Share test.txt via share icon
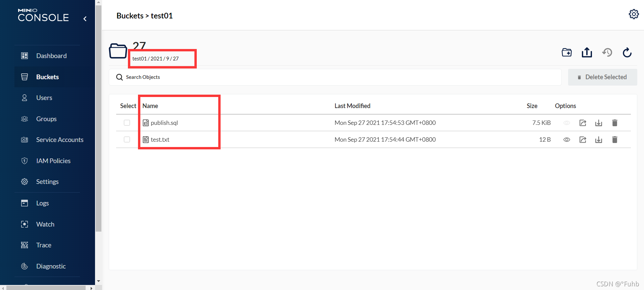The height and width of the screenshot is (290, 644). coord(583,140)
